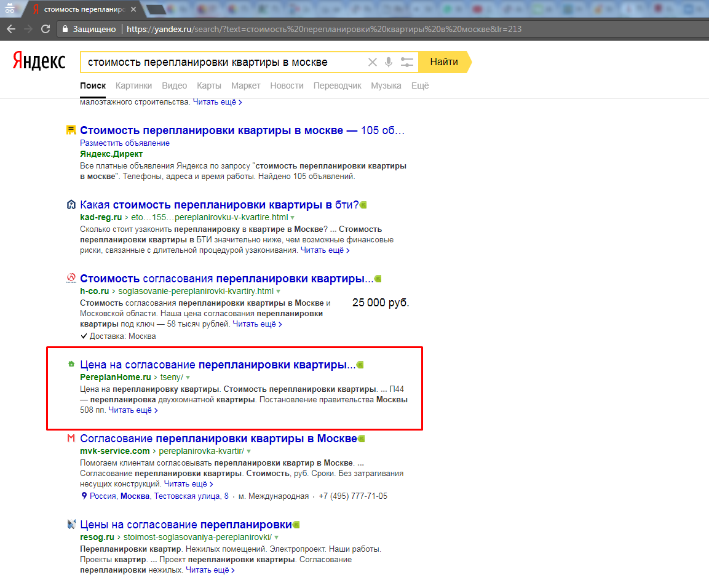Expand dropdown arrow after mvk-service URL
This screenshot has width=709, height=588.
[248, 451]
